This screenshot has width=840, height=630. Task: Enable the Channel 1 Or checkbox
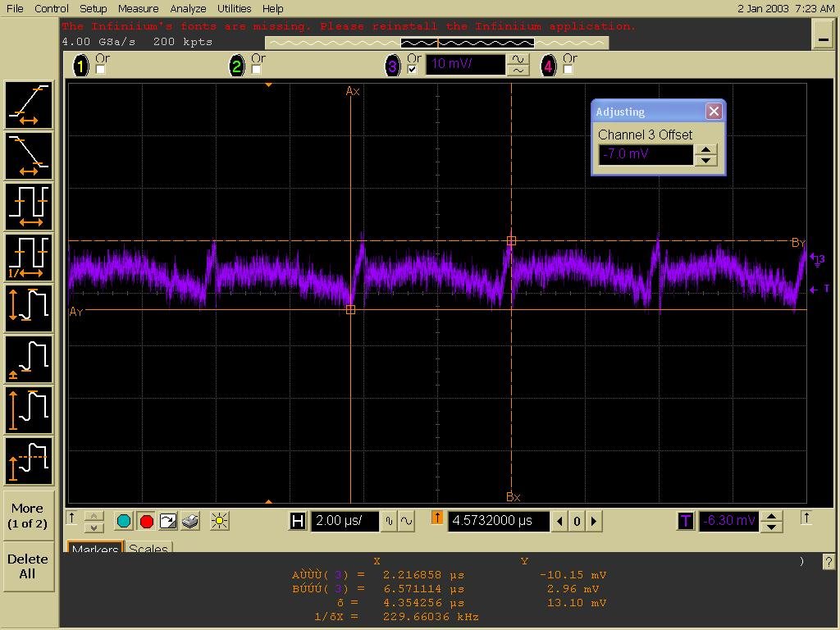[100, 71]
